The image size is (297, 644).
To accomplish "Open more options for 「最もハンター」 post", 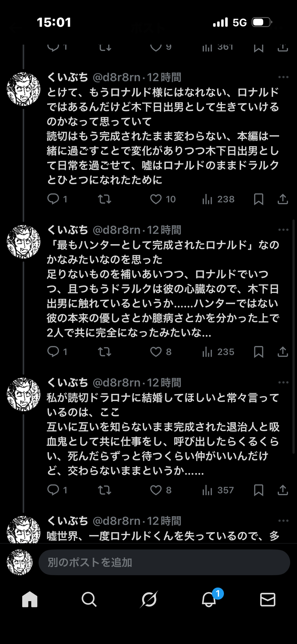I will pyautogui.click(x=283, y=230).
